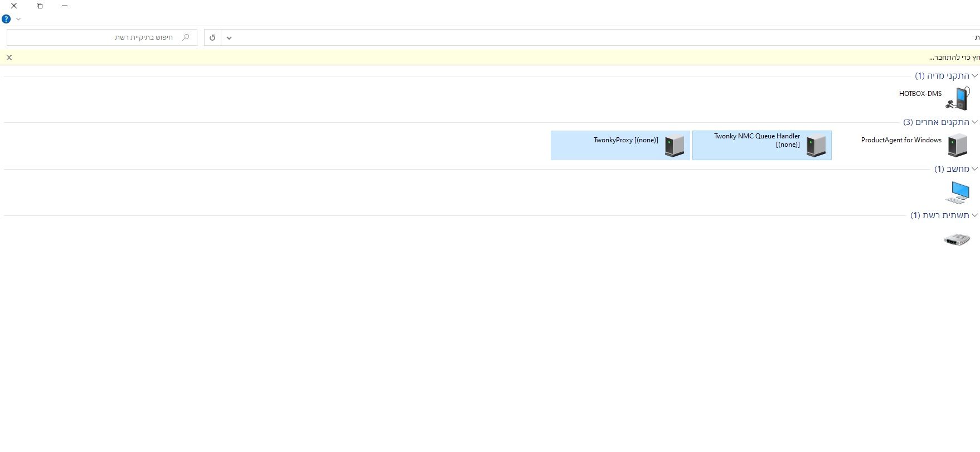
Task: Click the refresh button beside the address bar
Action: click(x=212, y=37)
